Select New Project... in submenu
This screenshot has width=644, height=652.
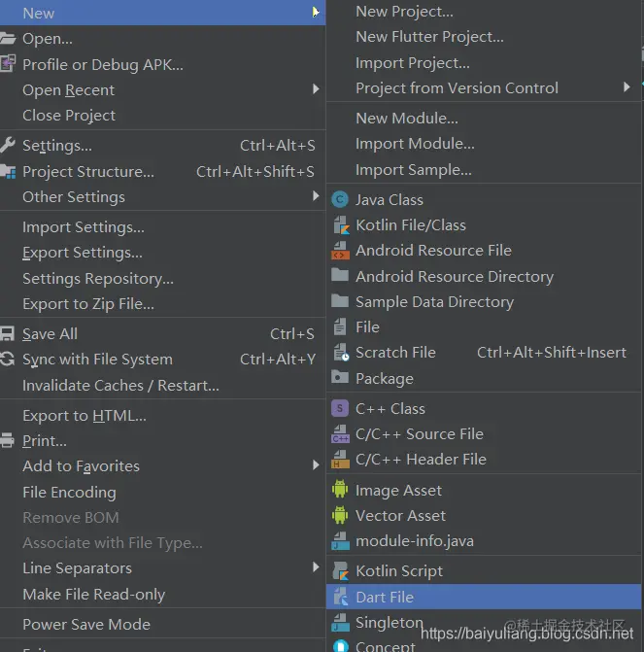pos(404,12)
